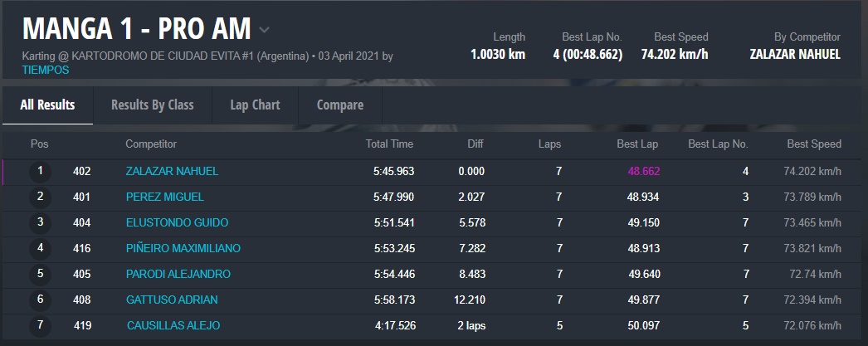Open competitor PEREZ MIGUEL
Screen dimensions: 868x346
(164, 197)
